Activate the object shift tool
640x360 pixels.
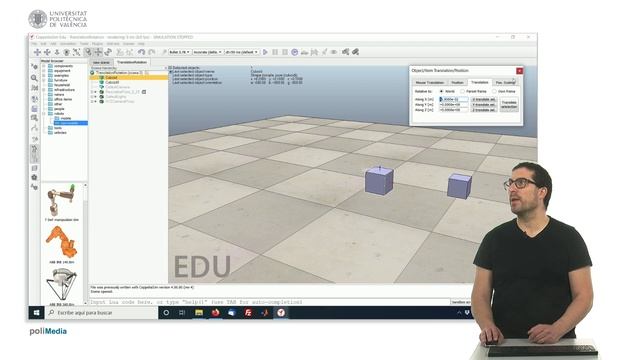tap(98, 52)
